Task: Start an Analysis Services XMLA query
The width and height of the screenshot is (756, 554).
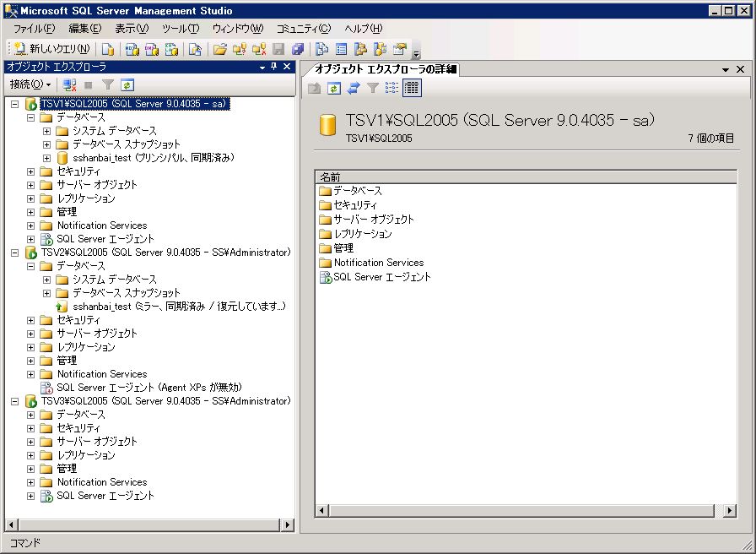Action: (x=171, y=49)
